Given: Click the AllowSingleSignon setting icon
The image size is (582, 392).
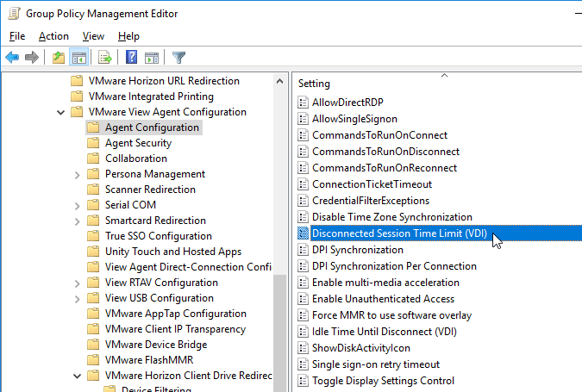Looking at the screenshot, I should click(304, 119).
